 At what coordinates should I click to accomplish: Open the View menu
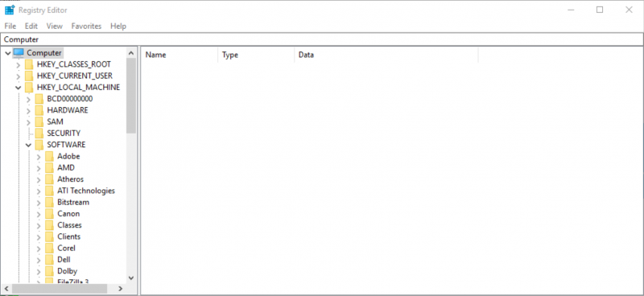coord(55,26)
